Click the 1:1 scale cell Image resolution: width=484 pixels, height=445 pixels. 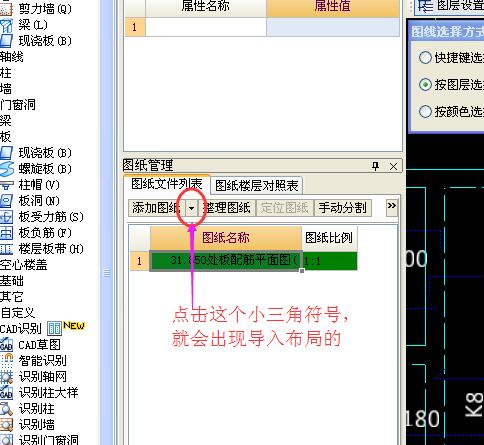click(x=330, y=261)
